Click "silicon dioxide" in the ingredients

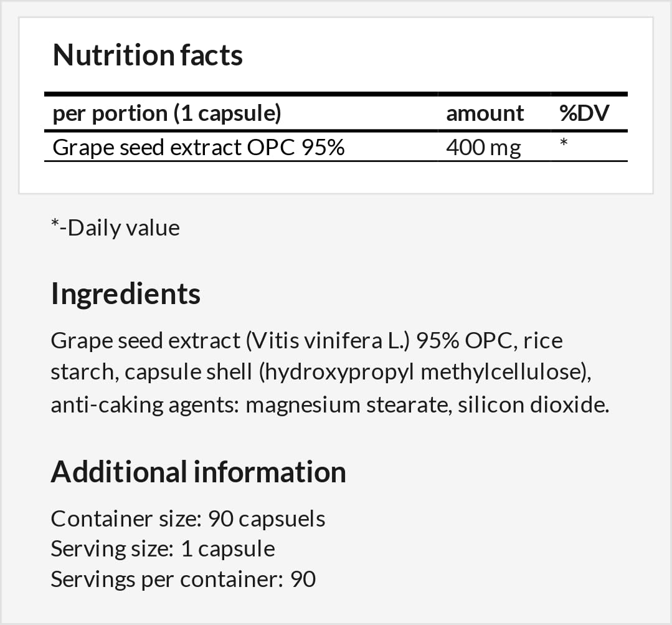click(531, 405)
